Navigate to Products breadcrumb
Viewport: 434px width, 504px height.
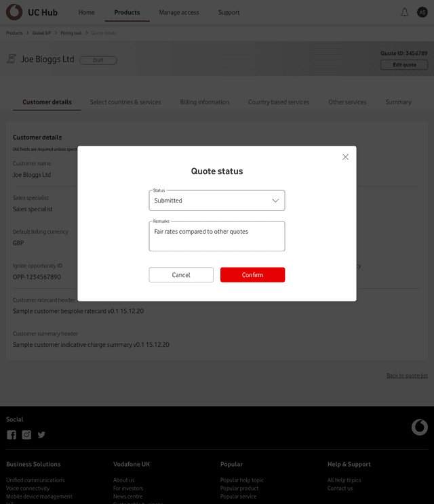pos(14,33)
